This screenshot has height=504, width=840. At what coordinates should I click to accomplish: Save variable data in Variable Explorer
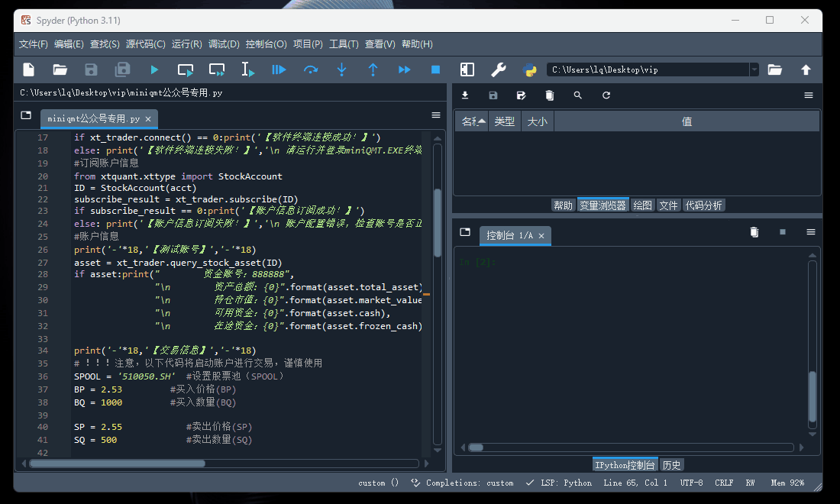click(493, 95)
